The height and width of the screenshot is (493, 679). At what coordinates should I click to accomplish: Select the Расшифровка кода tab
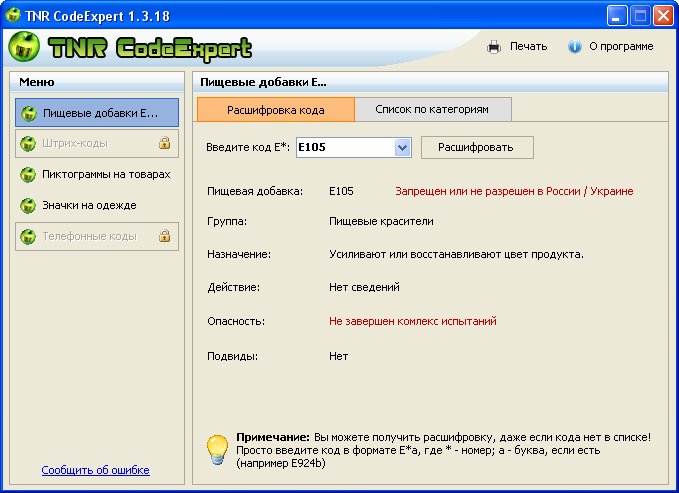(275, 108)
